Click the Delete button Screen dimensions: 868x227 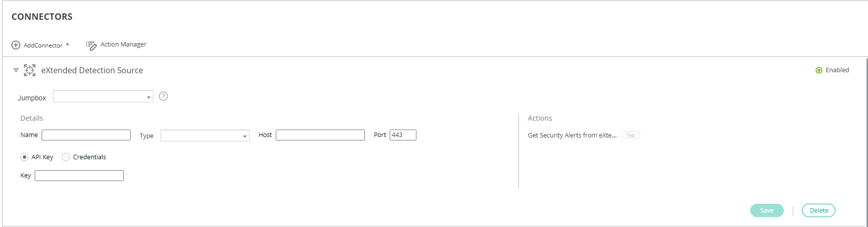click(818, 210)
